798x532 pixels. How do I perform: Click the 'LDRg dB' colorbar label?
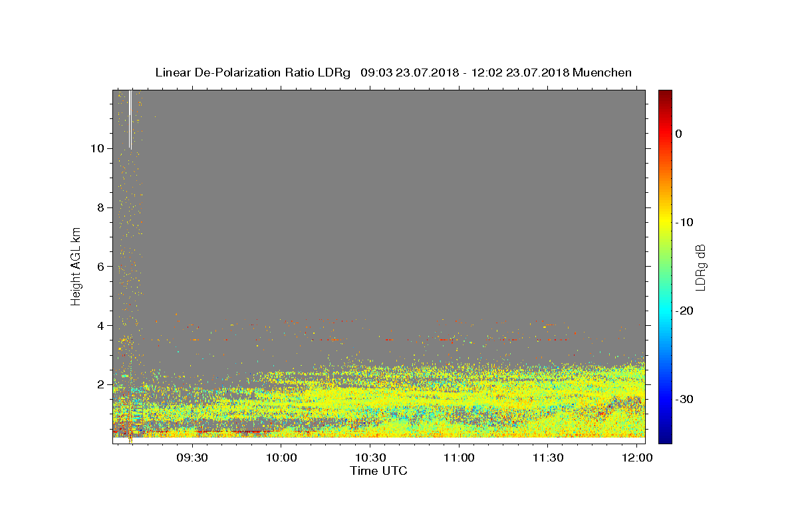click(700, 266)
